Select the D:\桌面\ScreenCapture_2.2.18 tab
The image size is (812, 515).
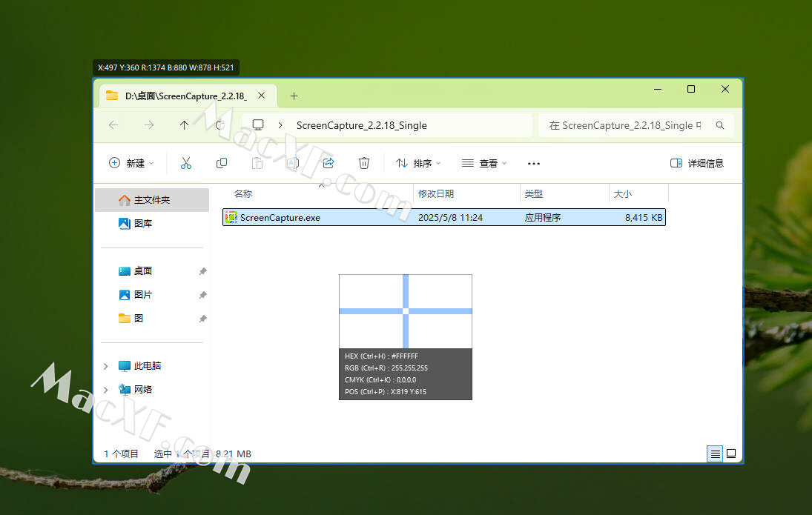click(x=186, y=96)
